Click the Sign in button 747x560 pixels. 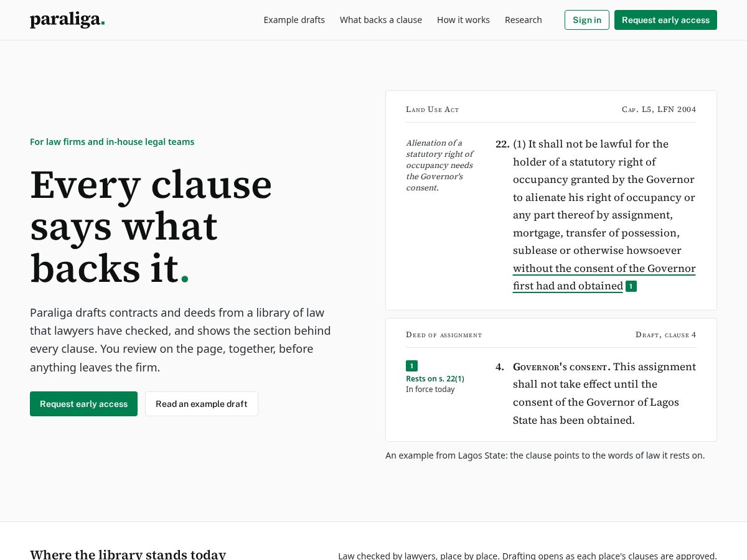click(587, 20)
